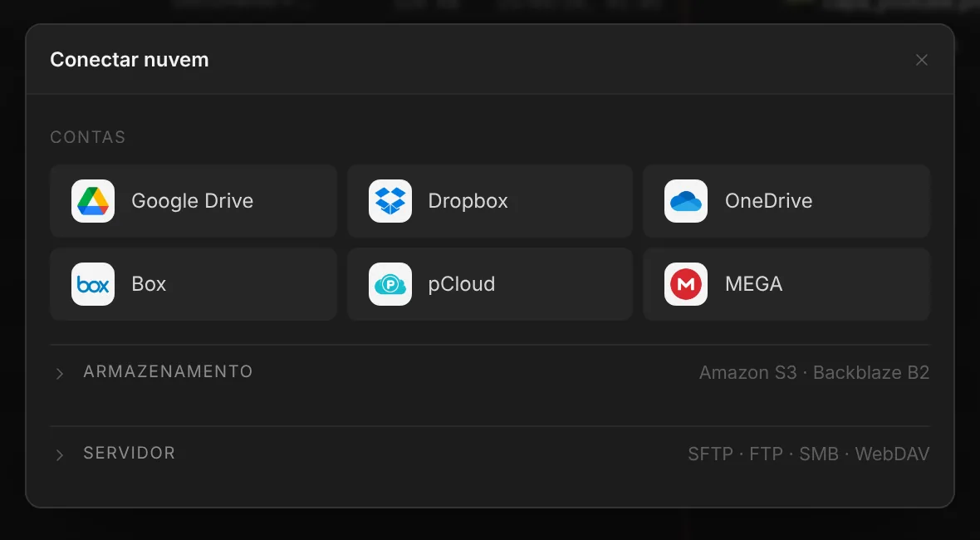Choose Dropbox as cloud provider
The height and width of the screenshot is (540, 980).
coord(490,201)
